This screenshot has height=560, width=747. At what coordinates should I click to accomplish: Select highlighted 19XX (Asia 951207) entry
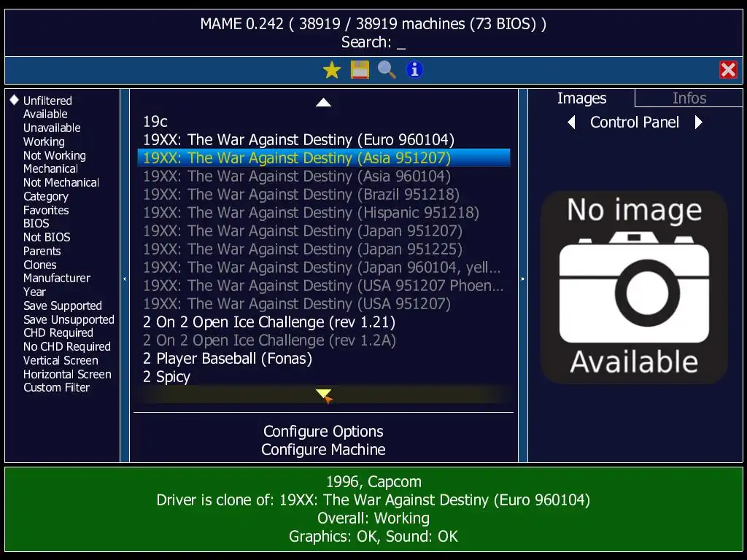click(323, 157)
